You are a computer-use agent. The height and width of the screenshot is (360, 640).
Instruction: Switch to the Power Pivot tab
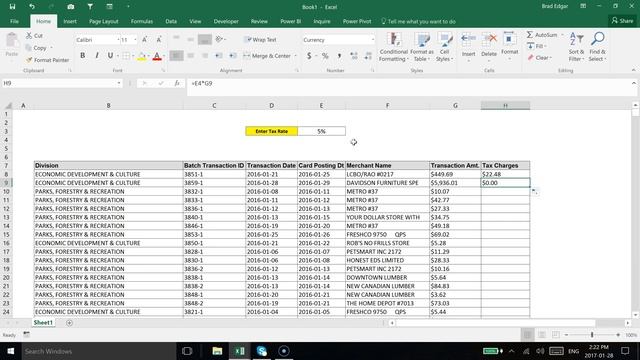click(357, 21)
